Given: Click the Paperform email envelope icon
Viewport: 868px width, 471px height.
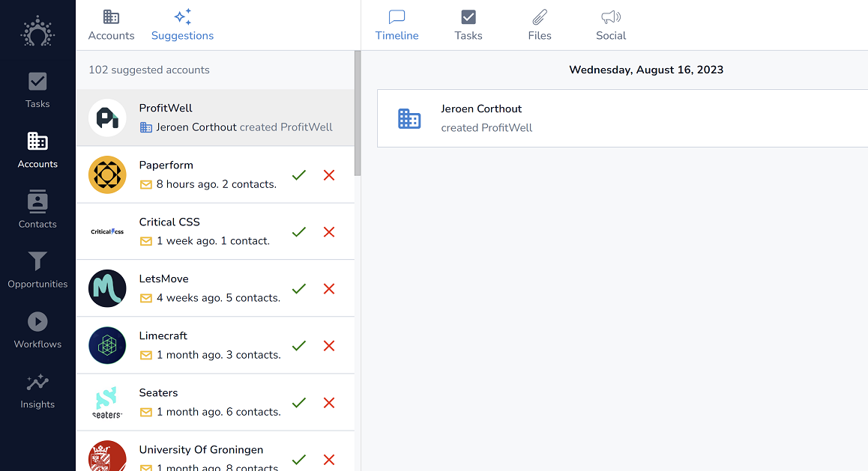Looking at the screenshot, I should pyautogui.click(x=146, y=185).
